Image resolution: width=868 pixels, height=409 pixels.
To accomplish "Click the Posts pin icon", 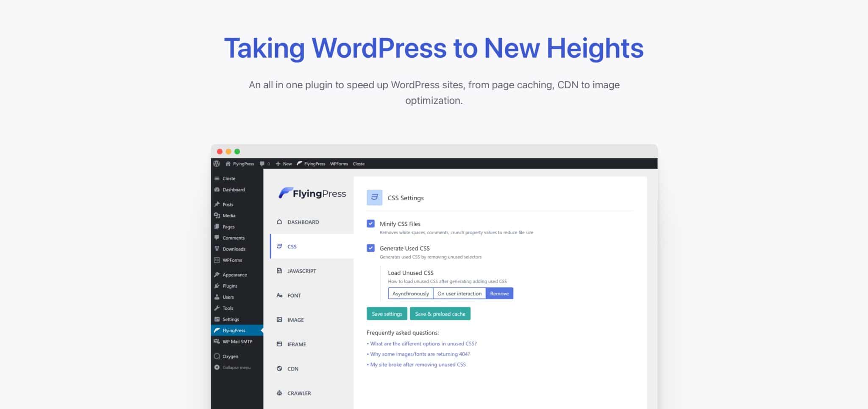I will (217, 204).
